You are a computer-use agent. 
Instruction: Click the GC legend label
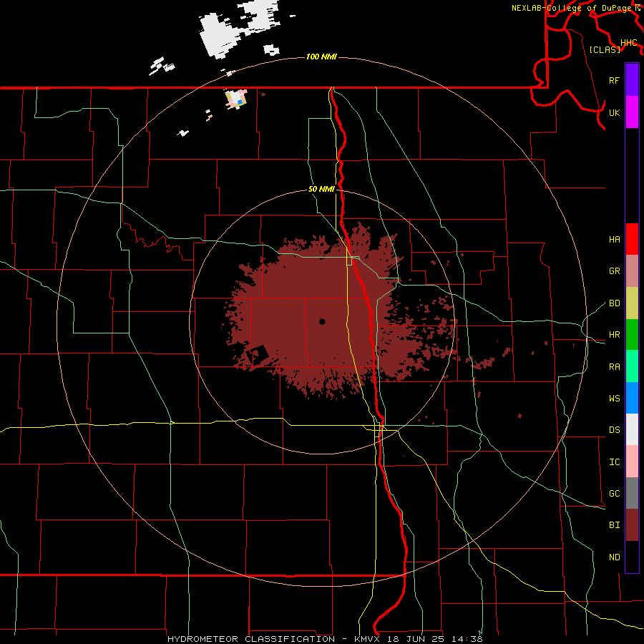click(x=614, y=494)
